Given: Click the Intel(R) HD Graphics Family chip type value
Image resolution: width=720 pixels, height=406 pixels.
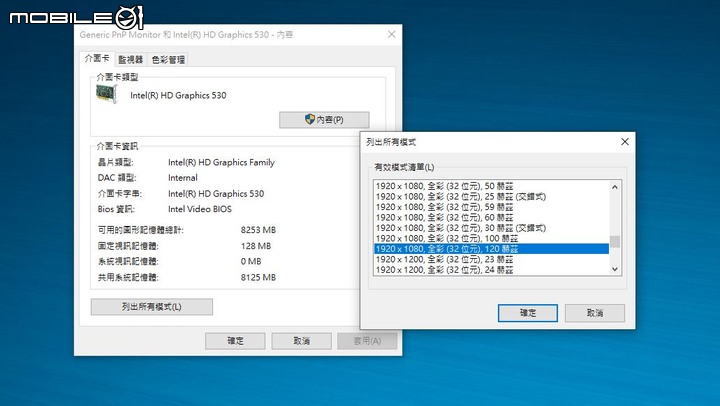Looking at the screenshot, I should 221,163.
